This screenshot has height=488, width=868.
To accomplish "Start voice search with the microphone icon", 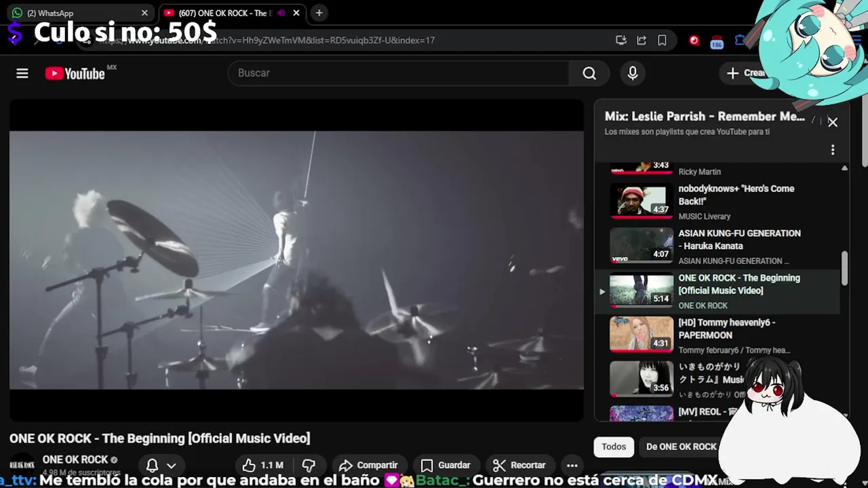I will point(633,73).
